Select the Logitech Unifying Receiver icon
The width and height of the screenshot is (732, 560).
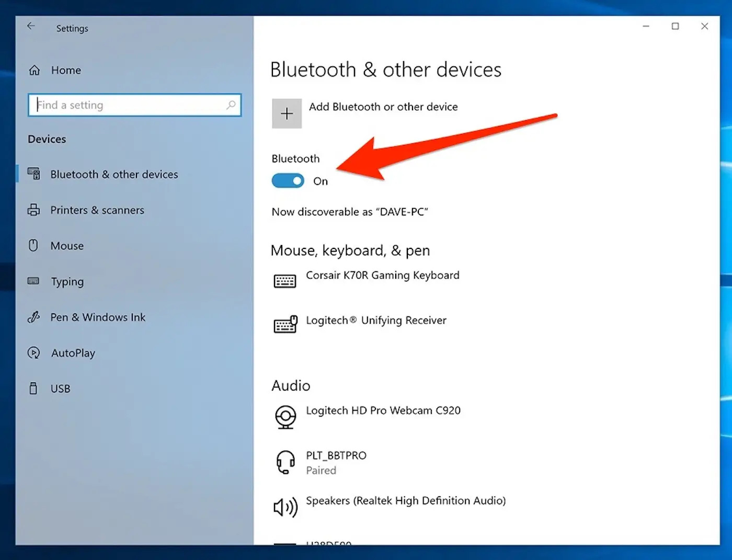tap(285, 325)
